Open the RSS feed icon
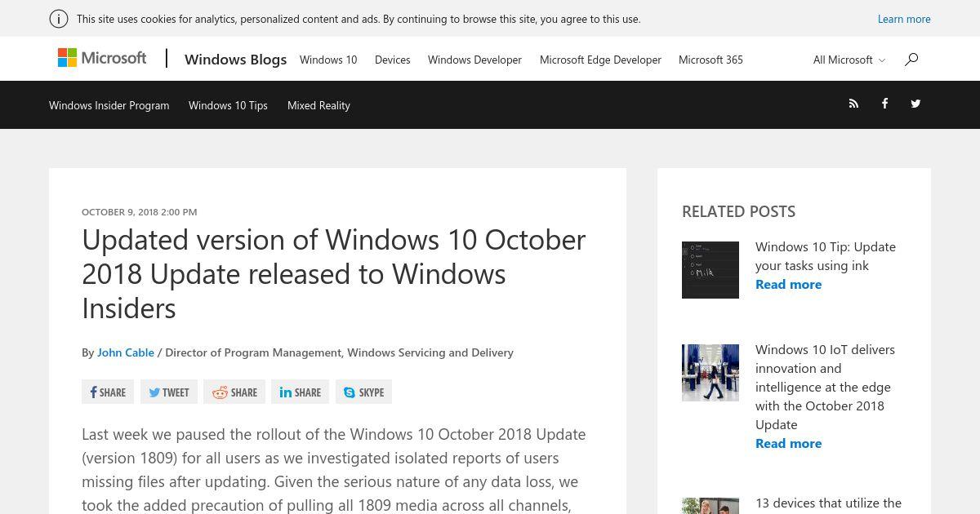Image resolution: width=980 pixels, height=514 pixels. (853, 104)
